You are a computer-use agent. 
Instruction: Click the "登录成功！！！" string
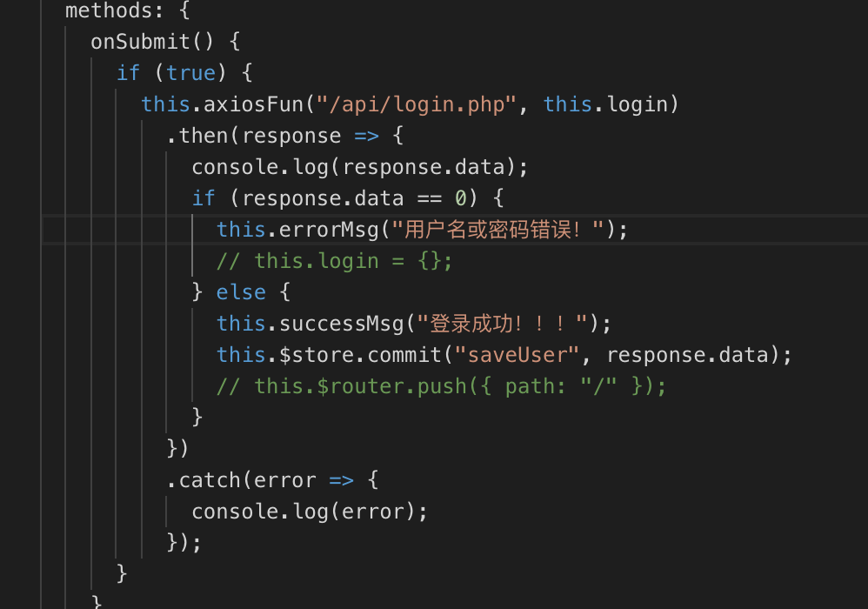(502, 324)
